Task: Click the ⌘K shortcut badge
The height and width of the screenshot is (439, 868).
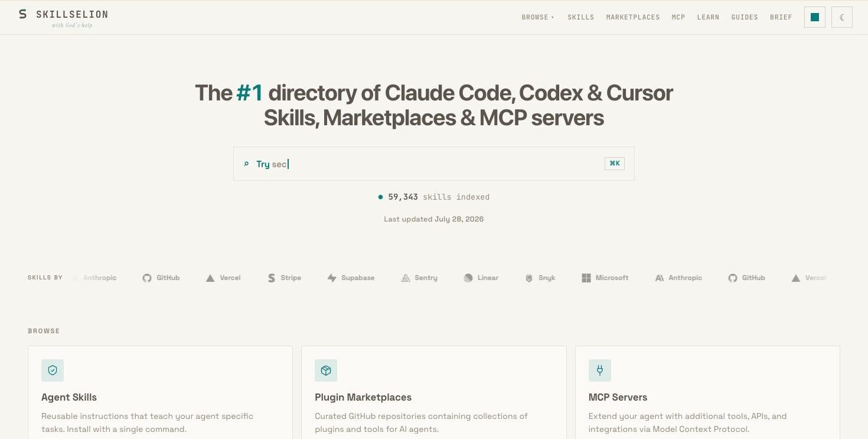Action: pyautogui.click(x=615, y=164)
